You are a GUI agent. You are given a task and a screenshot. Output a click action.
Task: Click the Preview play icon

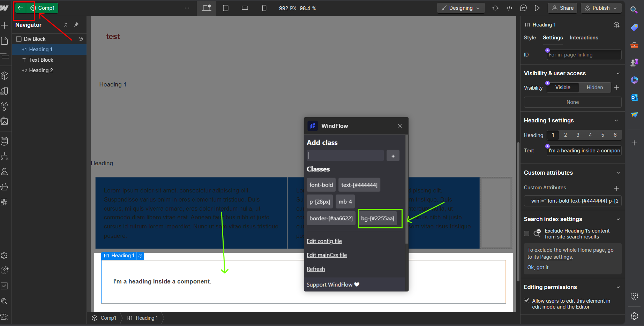point(537,8)
